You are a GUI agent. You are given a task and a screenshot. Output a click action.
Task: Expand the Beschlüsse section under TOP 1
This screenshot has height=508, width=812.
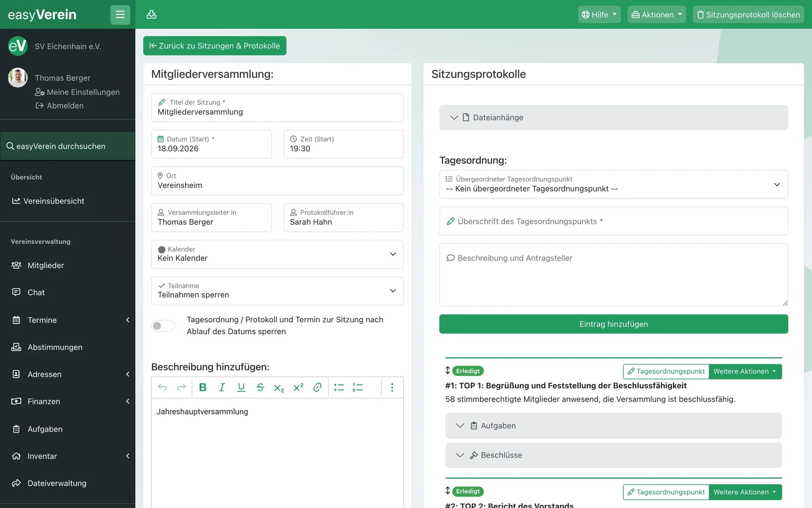tap(613, 455)
